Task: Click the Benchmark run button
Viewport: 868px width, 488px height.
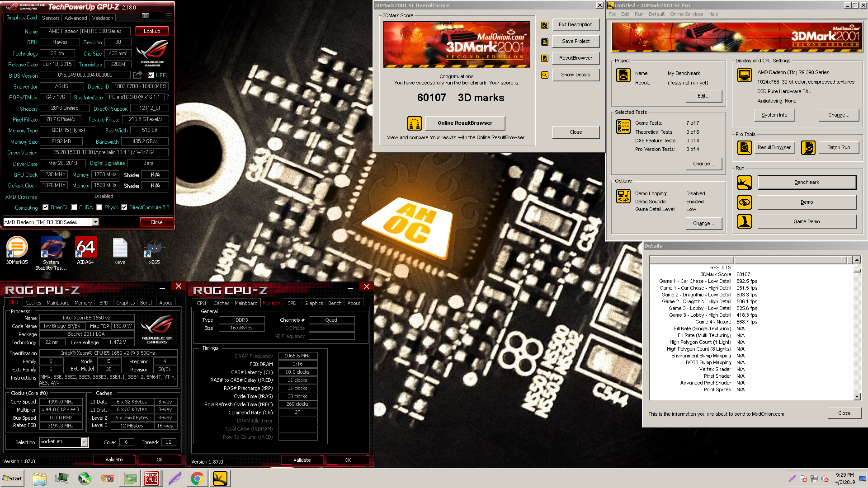Action: 807,183
